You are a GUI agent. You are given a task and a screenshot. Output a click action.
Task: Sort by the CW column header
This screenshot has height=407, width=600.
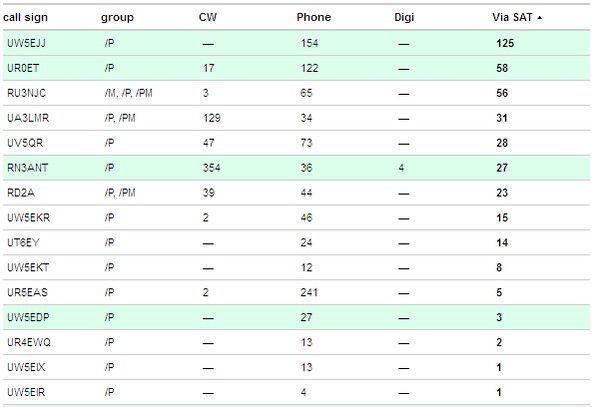pyautogui.click(x=208, y=17)
